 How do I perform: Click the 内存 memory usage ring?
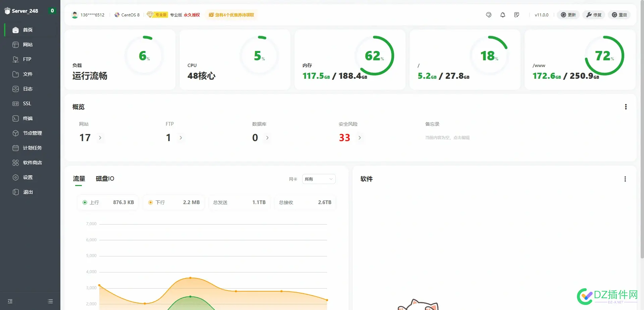[374, 56]
